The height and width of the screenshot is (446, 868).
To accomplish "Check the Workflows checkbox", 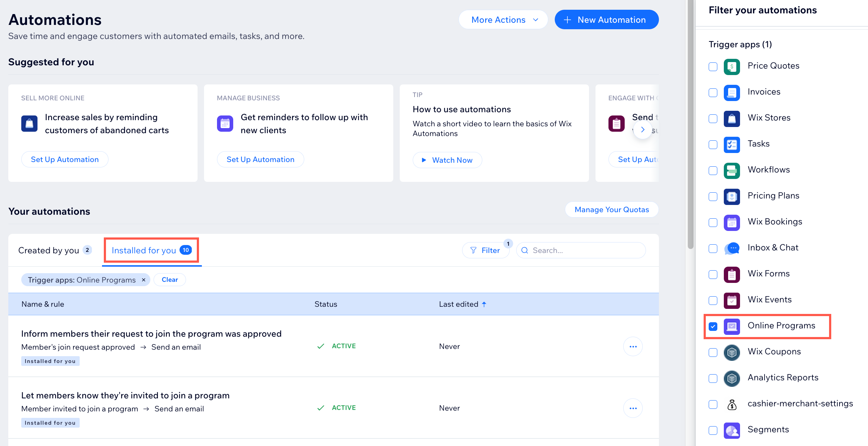I will click(x=713, y=171).
